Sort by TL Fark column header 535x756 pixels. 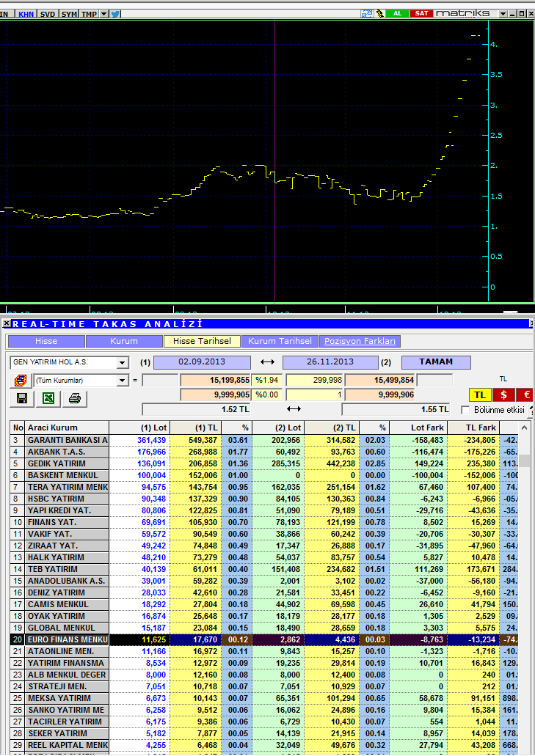coord(473,427)
